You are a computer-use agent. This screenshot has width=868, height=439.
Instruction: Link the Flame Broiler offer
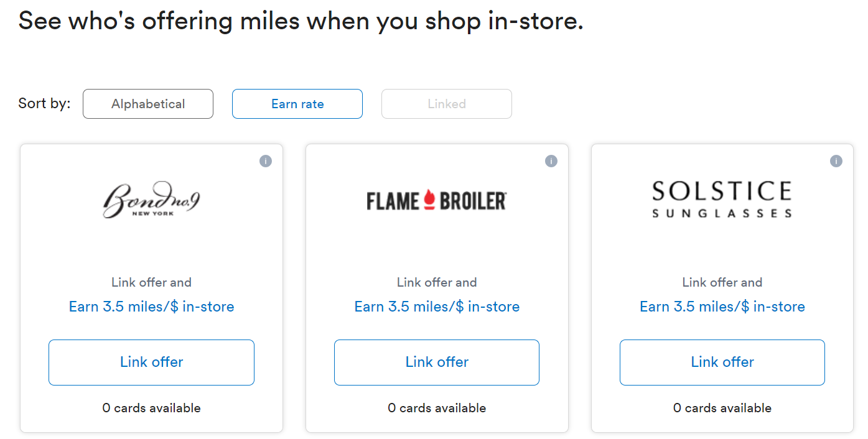436,362
